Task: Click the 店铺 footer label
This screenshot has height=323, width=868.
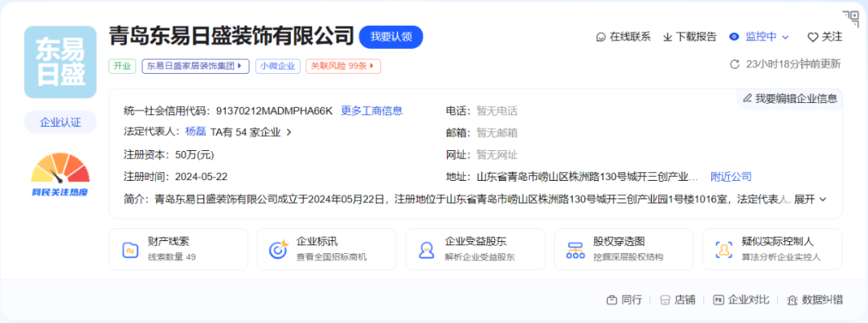Action: 685,300
